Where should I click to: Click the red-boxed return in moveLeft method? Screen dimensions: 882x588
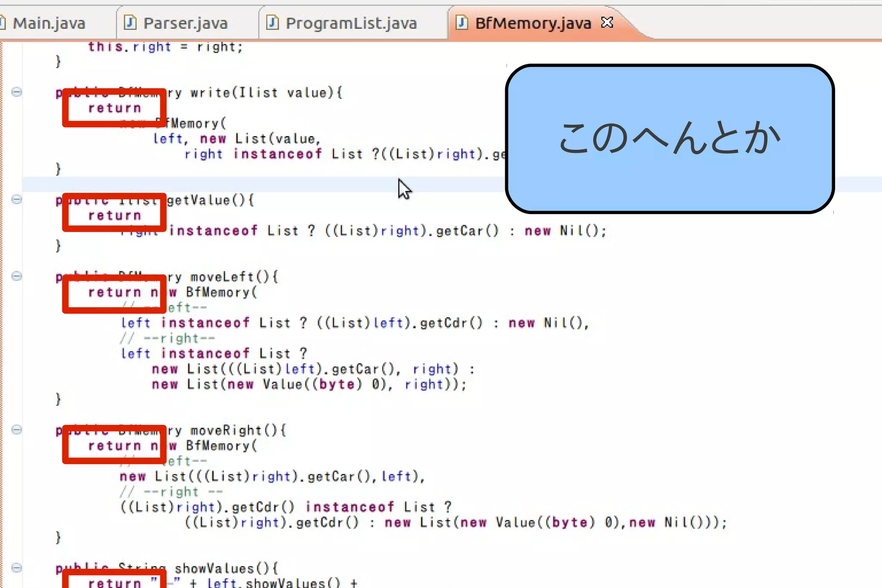pyautogui.click(x=115, y=292)
